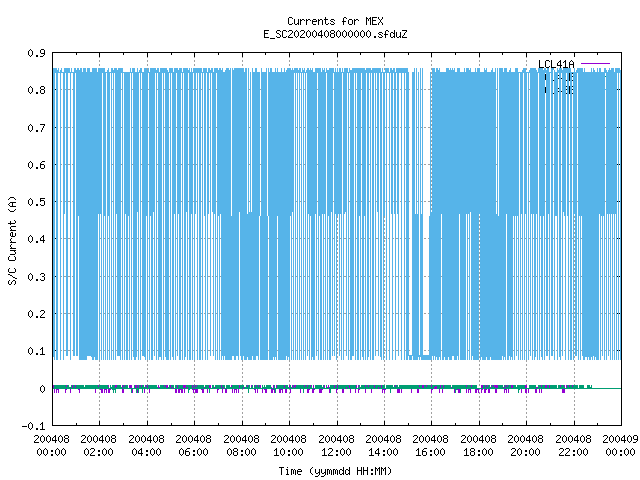This screenshot has width=640, height=480.
Task: Click the x-axis tick '200408 20:00'
Action: pyautogui.click(x=525, y=446)
